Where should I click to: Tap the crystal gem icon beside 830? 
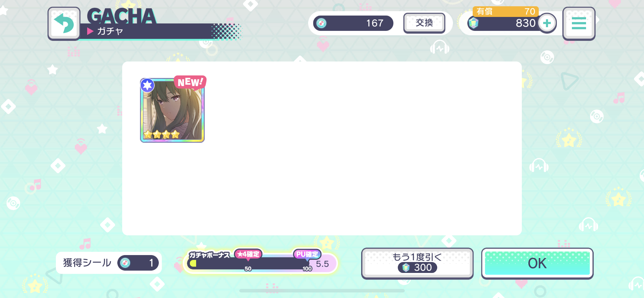(x=473, y=23)
